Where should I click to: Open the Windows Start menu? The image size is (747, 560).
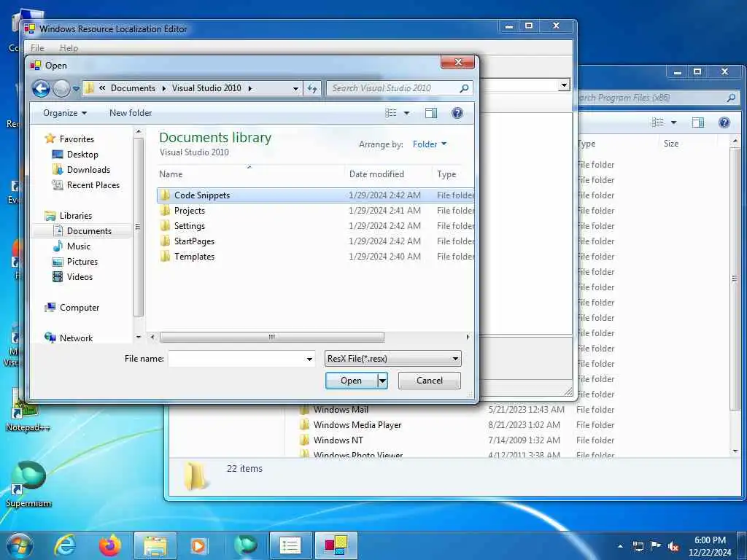[20, 545]
